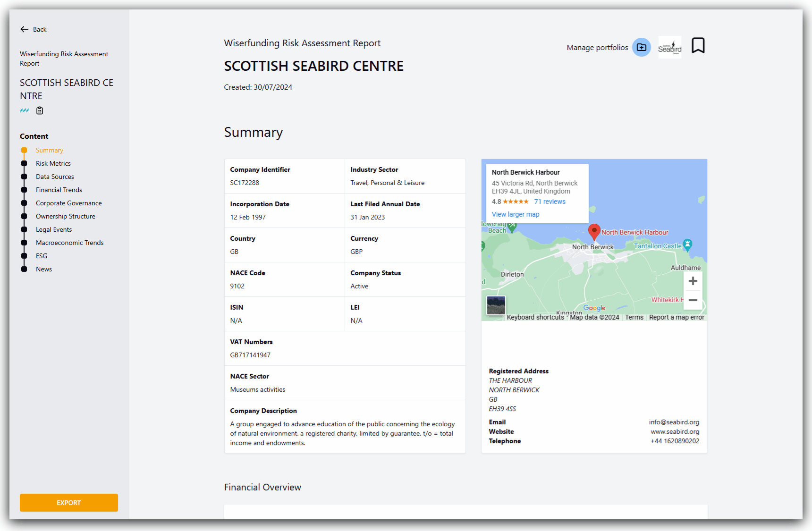
Task: Click incorporation date 12 Feb 1997
Action: pos(248,217)
